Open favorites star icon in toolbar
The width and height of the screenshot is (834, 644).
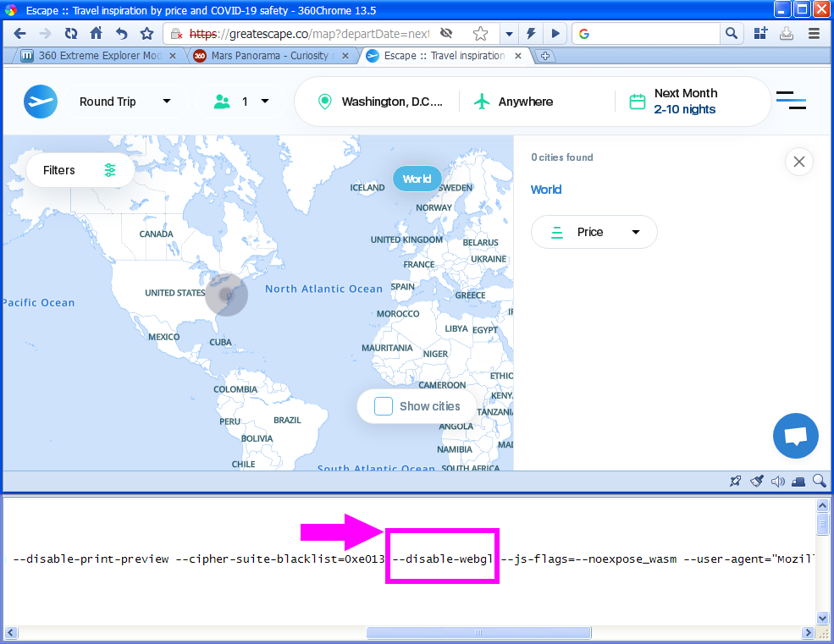point(146,34)
